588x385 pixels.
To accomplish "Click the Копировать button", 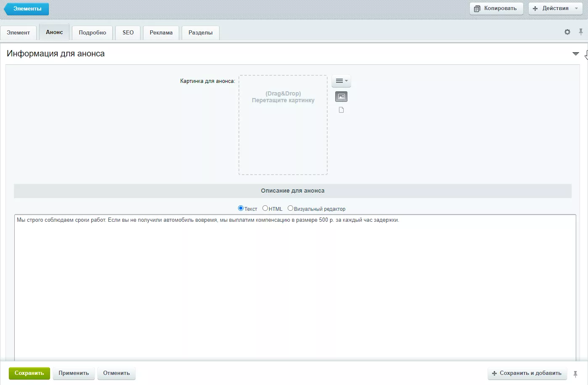I will click(496, 8).
